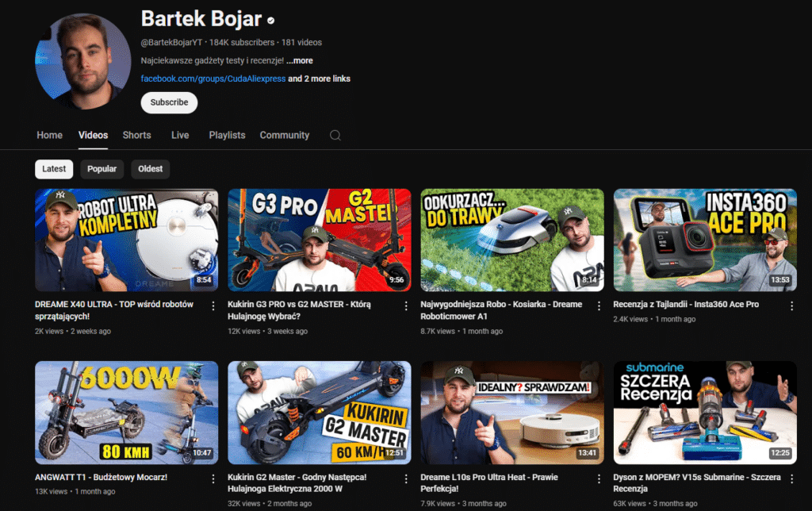Open menu for Dreame Roboticmower A1 video
This screenshot has width=812, height=511.
coord(599,305)
